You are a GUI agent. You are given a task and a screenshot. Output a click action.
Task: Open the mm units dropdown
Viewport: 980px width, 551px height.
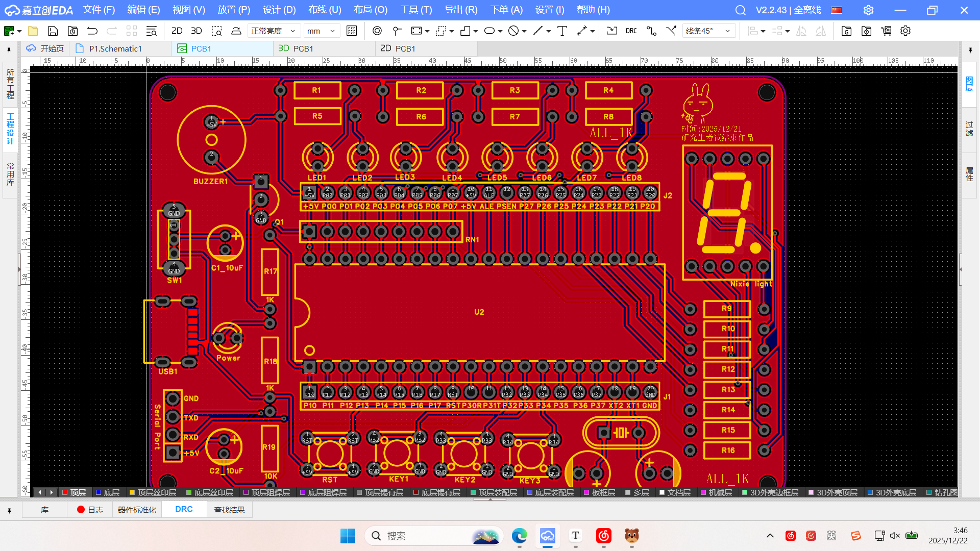pyautogui.click(x=322, y=31)
